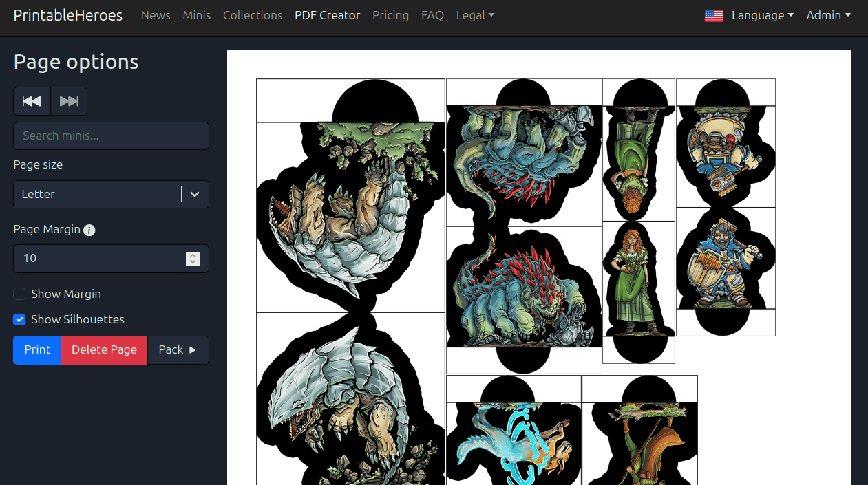Open the Admin account dropdown
Viewport: 868px width, 485px height.
tap(828, 15)
